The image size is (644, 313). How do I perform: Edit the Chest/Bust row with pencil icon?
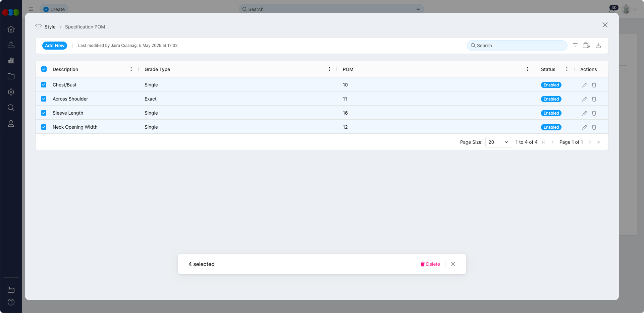(584, 85)
